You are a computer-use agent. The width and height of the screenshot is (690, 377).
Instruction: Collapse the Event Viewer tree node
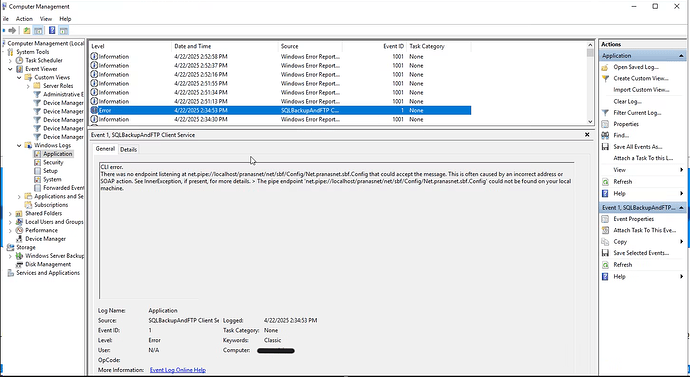(x=10, y=69)
